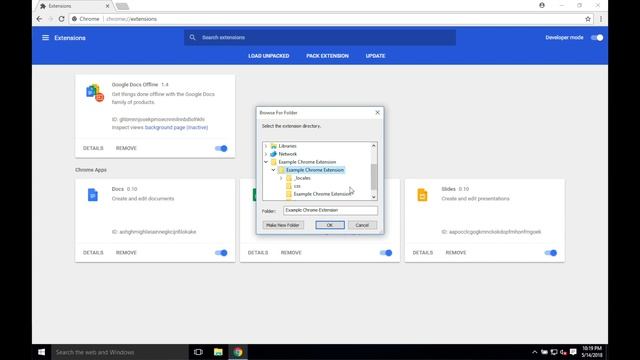Click the magnifier icon in extensions search
This screenshot has width=640, height=360.
192,38
